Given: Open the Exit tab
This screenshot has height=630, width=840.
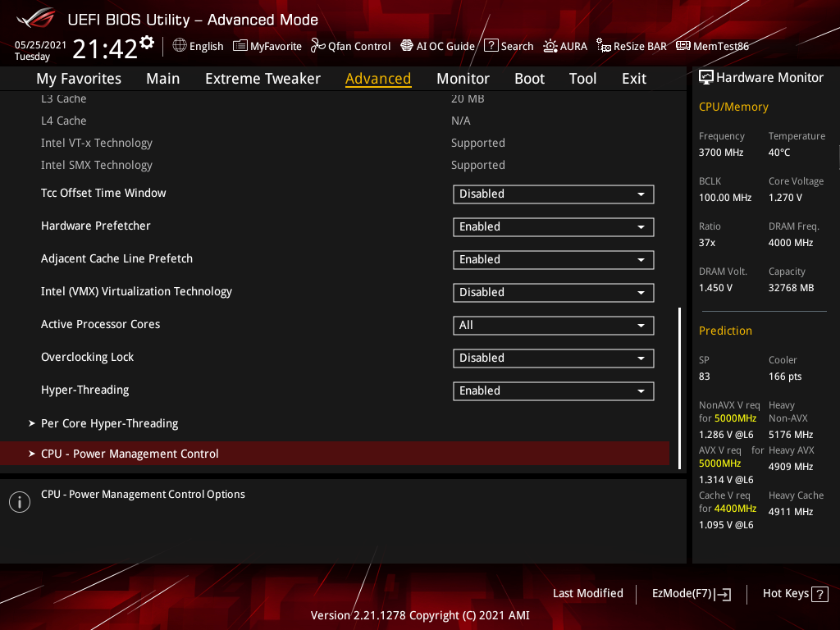Looking at the screenshot, I should pos(634,79).
